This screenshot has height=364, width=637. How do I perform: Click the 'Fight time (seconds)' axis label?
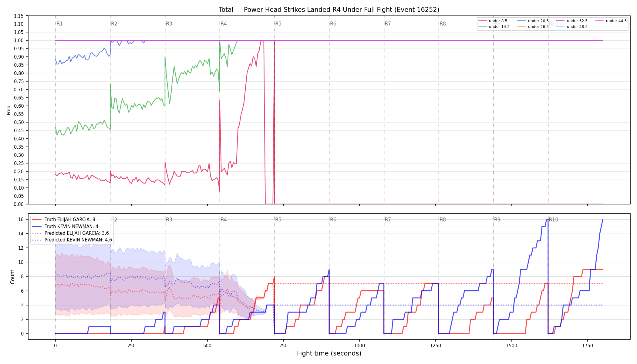pyautogui.click(x=329, y=353)
